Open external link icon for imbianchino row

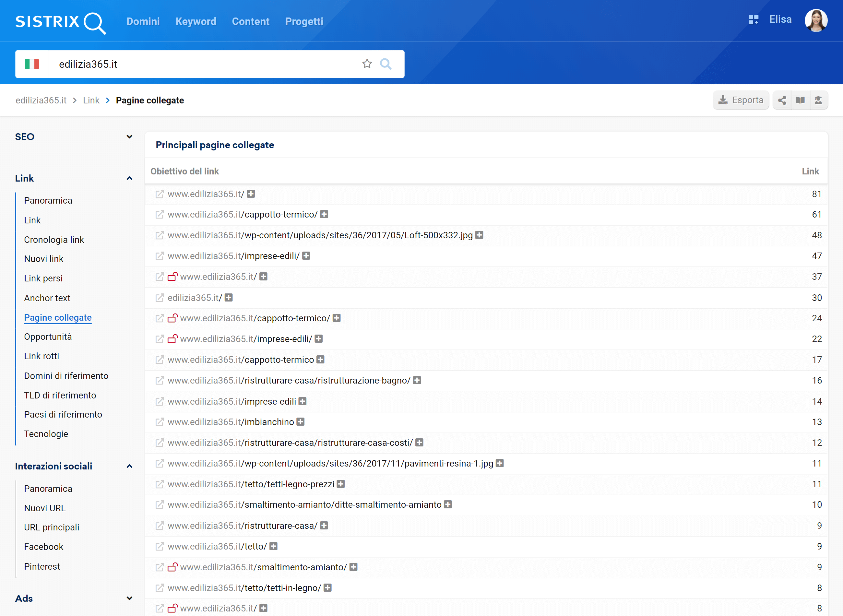[x=160, y=422]
